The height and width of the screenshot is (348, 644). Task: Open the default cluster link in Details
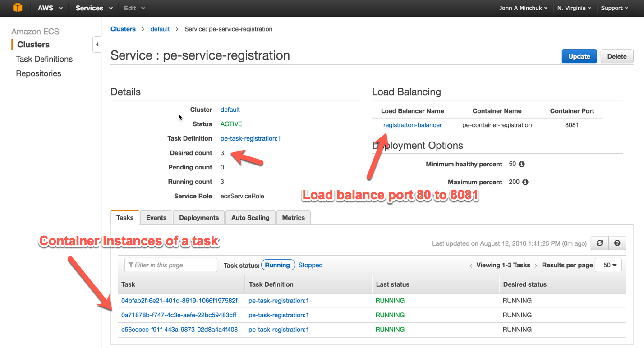(230, 110)
